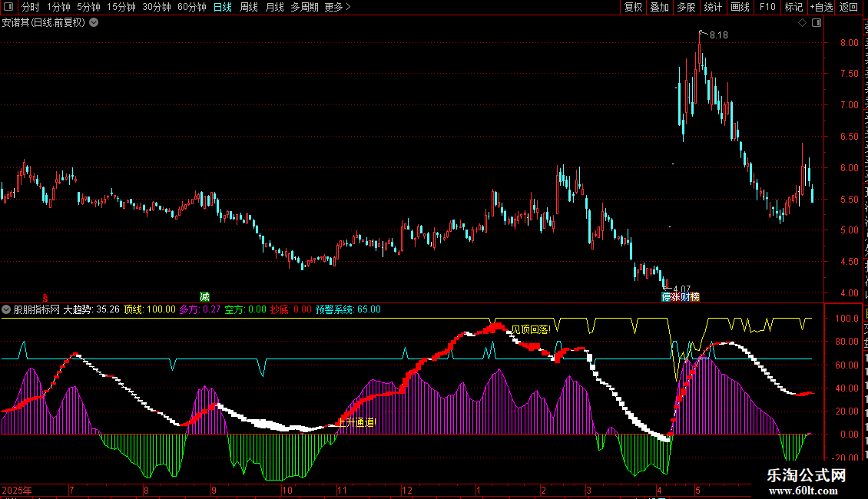Click the 统计 statistics button
Image resolution: width=868 pixels, height=499 pixels.
point(713,7)
